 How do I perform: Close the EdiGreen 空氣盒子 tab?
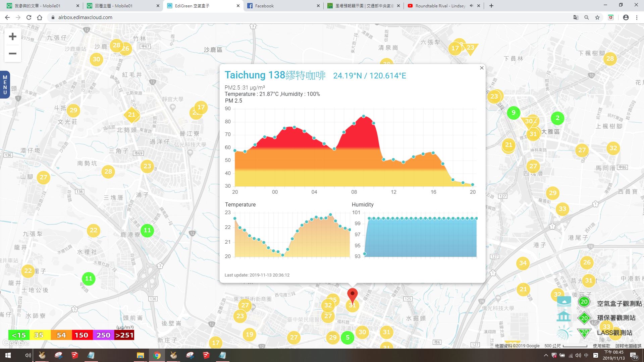click(238, 6)
